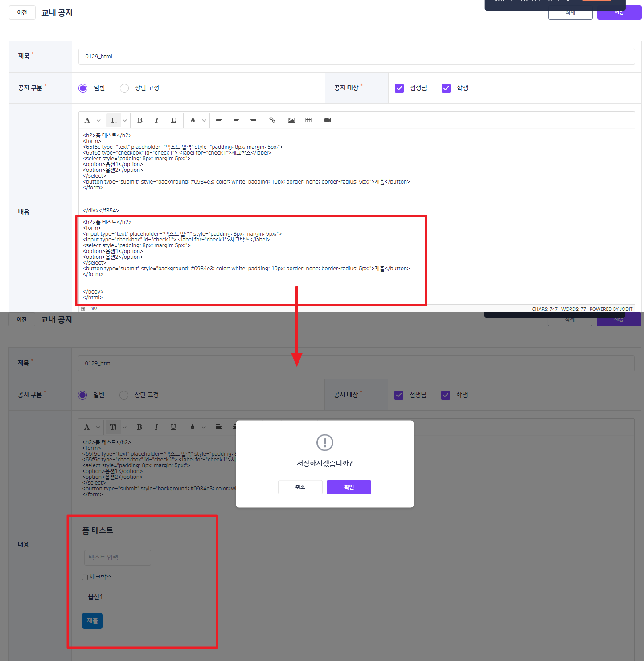Uncheck the 선생님 checkbox in the undimmed form
This screenshot has width=644, height=661.
(x=399, y=88)
